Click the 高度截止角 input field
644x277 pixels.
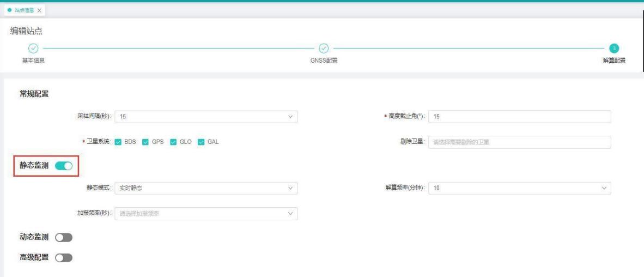519,116
